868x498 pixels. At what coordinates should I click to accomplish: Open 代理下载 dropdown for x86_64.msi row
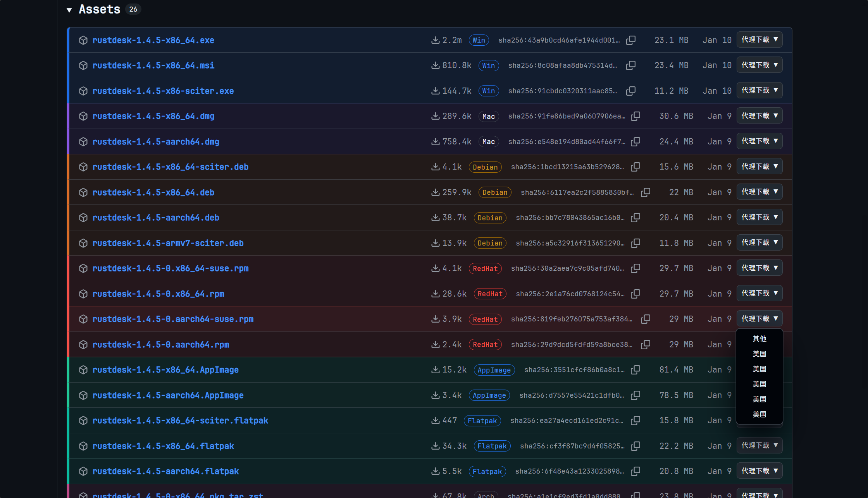coord(759,65)
